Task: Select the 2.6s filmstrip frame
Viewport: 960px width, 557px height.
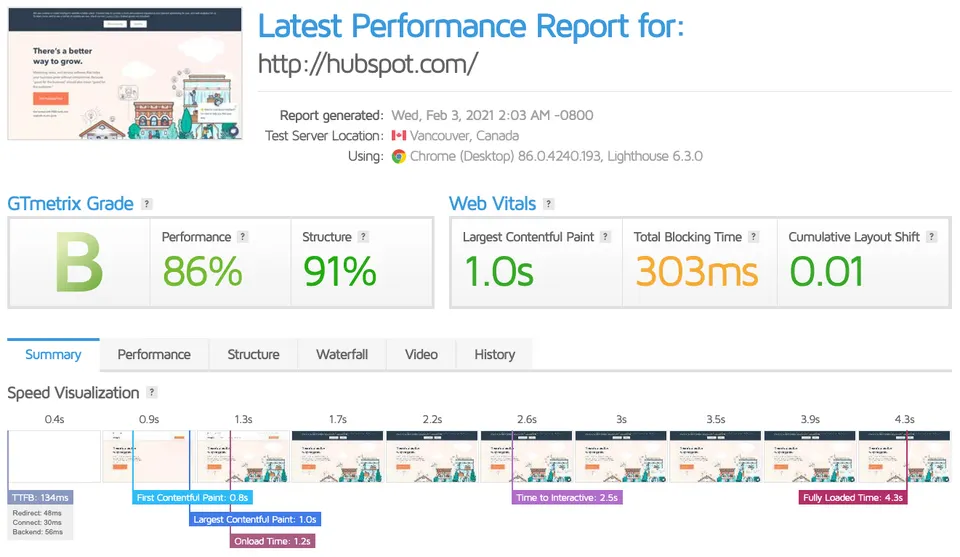Action: pyautogui.click(x=527, y=457)
